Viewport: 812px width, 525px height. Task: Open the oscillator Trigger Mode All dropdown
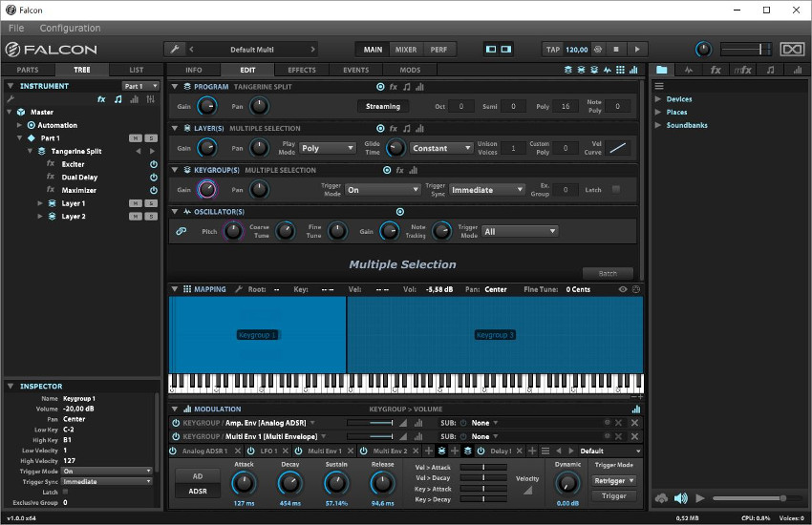tap(520, 231)
